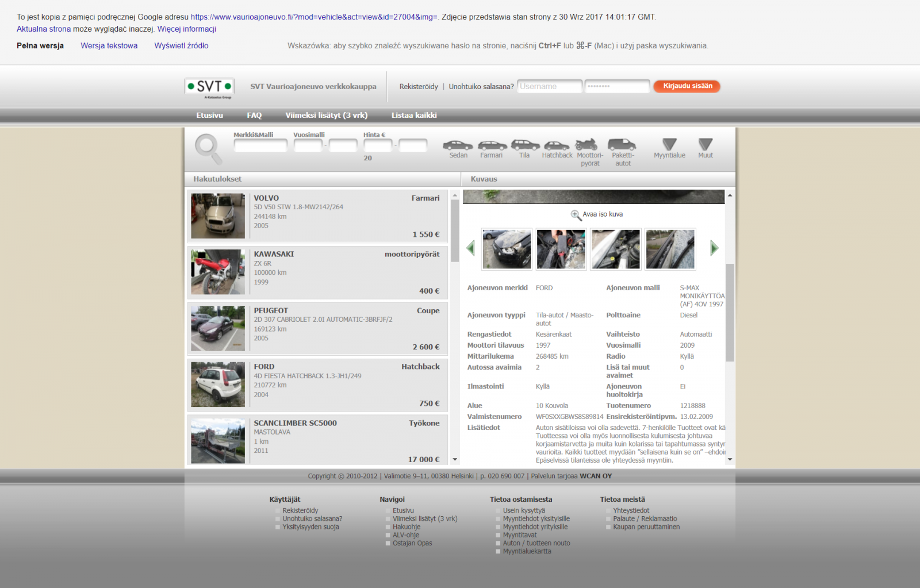Select Peugeot listing price 2 600 €

tap(425, 347)
